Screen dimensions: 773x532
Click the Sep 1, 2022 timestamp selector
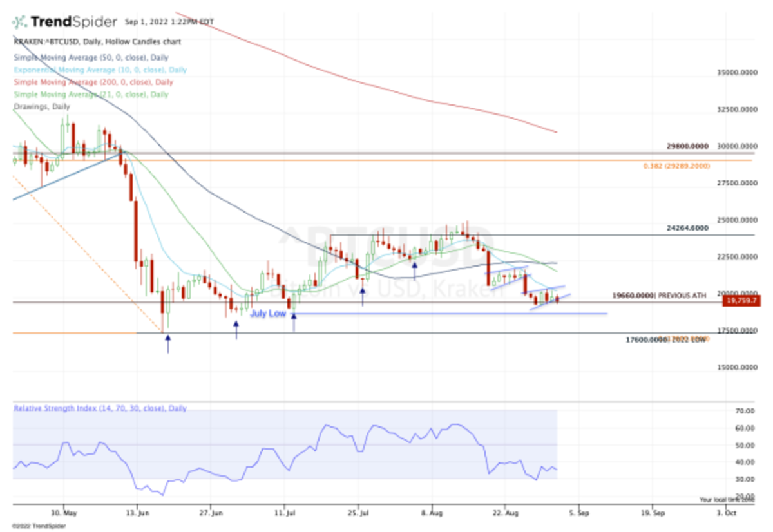(x=167, y=21)
